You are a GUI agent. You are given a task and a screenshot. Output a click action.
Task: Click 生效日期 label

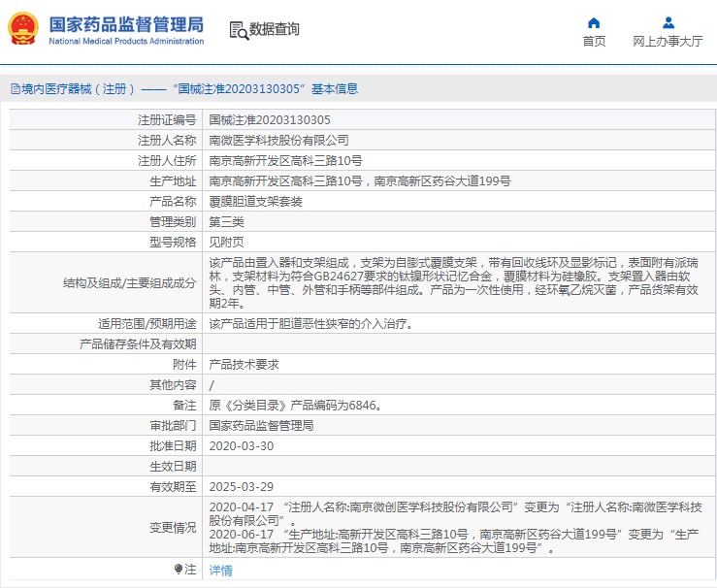click(x=173, y=467)
